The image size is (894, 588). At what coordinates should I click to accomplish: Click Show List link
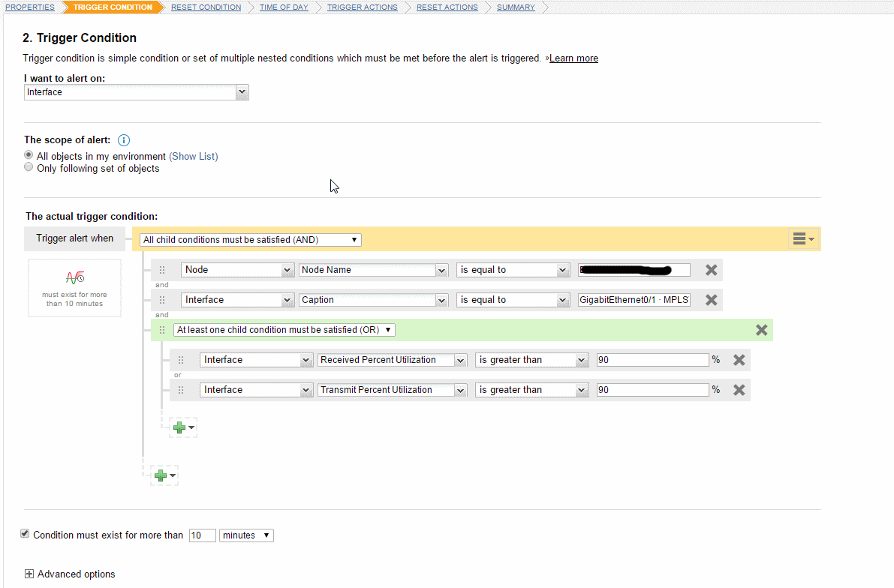(x=193, y=156)
